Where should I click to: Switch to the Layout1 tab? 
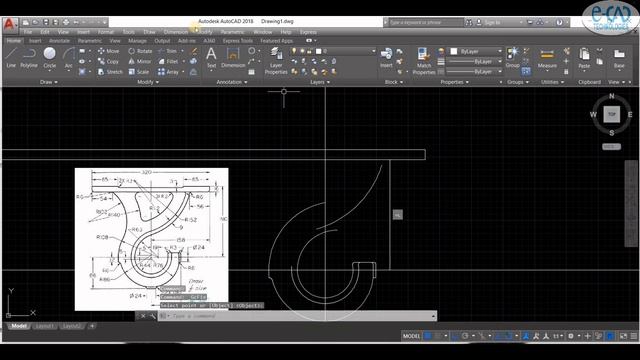[45, 326]
